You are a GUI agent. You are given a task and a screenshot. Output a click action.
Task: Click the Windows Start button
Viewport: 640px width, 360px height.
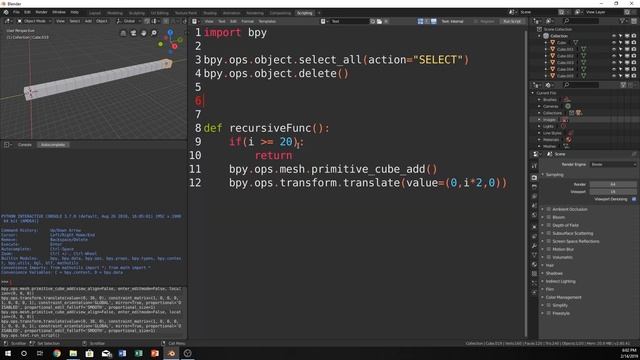7,353
